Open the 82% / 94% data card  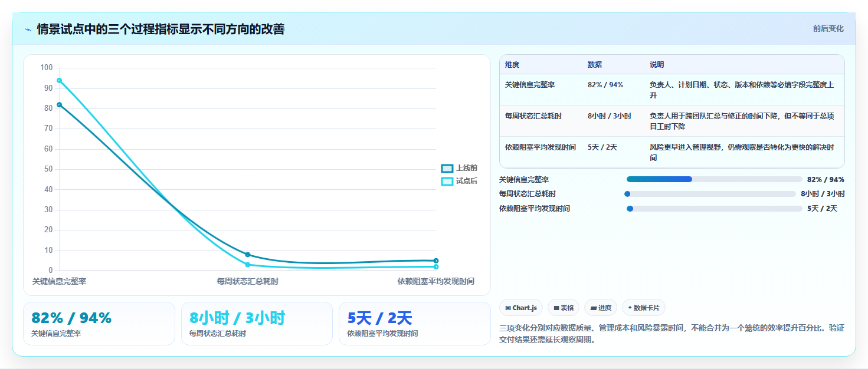99,324
